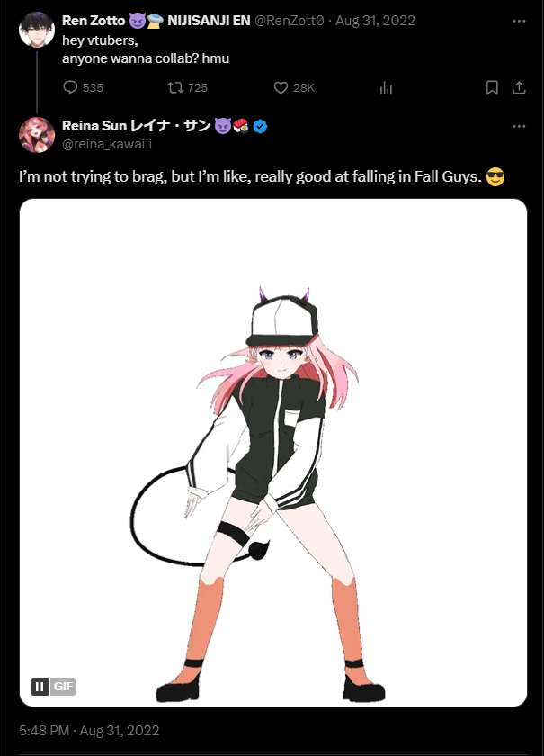Open the dancing character GIF image
544x756 pixels.
[273, 453]
